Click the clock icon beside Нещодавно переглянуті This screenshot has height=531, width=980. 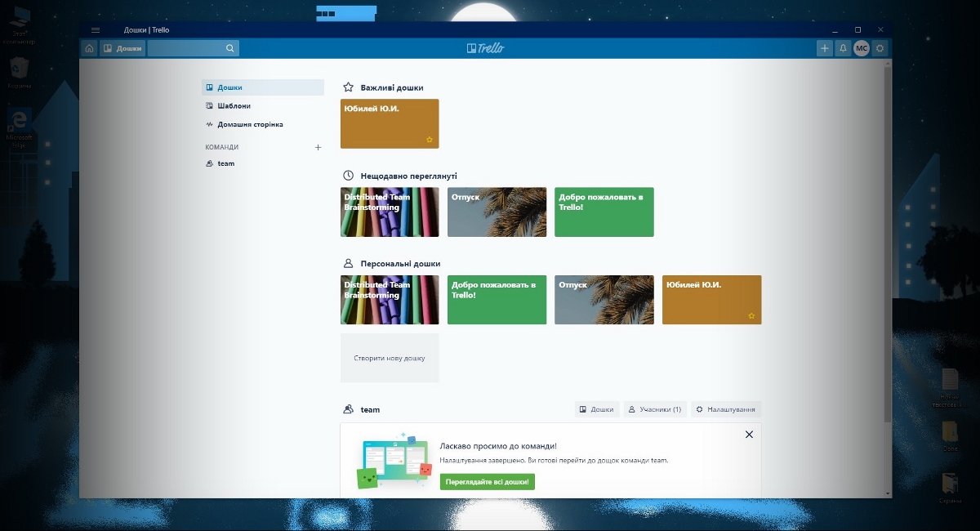pyautogui.click(x=348, y=176)
